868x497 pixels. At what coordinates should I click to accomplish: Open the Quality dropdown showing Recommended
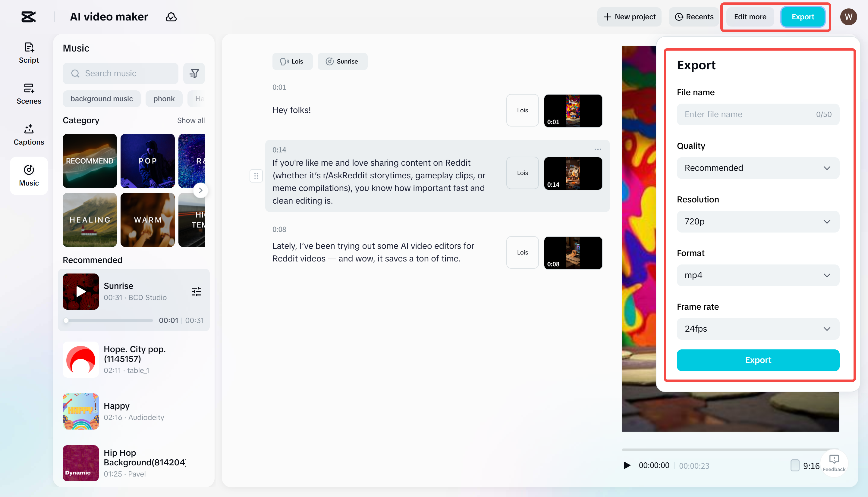[x=758, y=168]
